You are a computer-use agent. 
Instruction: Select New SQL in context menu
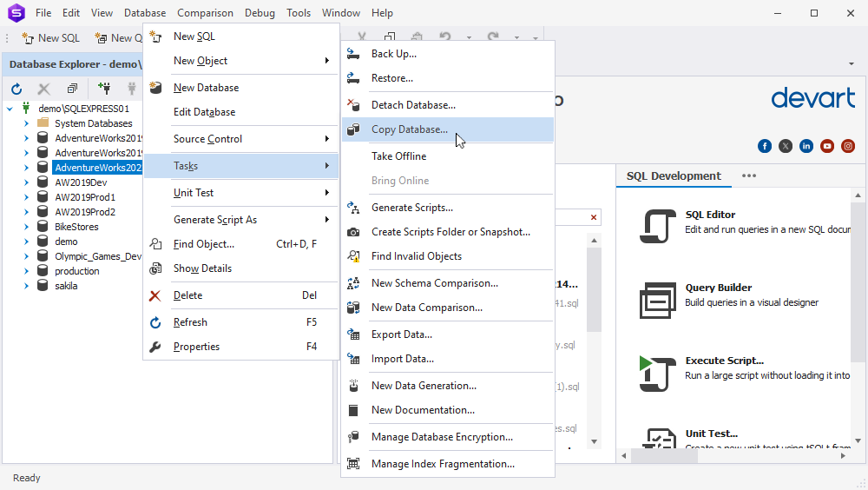point(240,36)
